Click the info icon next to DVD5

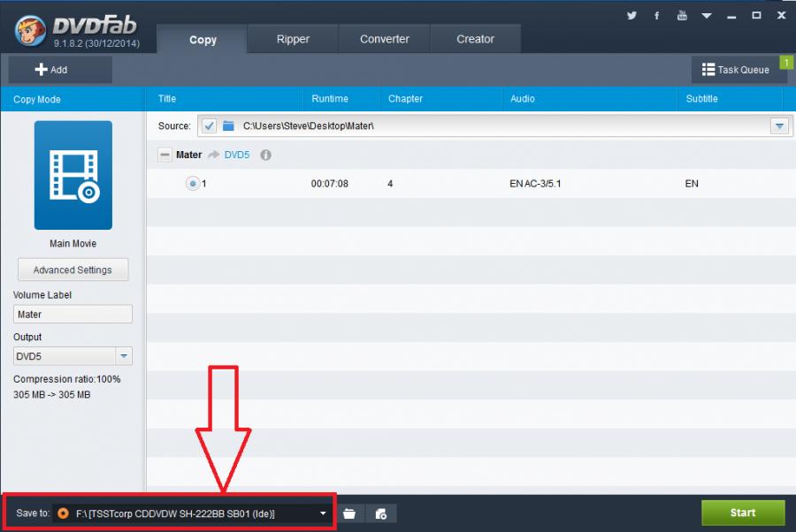[x=265, y=155]
